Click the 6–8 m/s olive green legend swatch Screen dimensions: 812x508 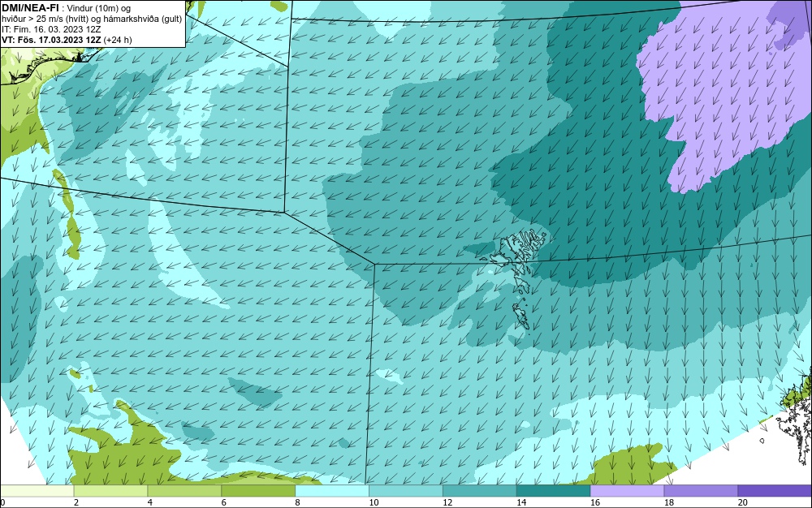pyautogui.click(x=258, y=490)
